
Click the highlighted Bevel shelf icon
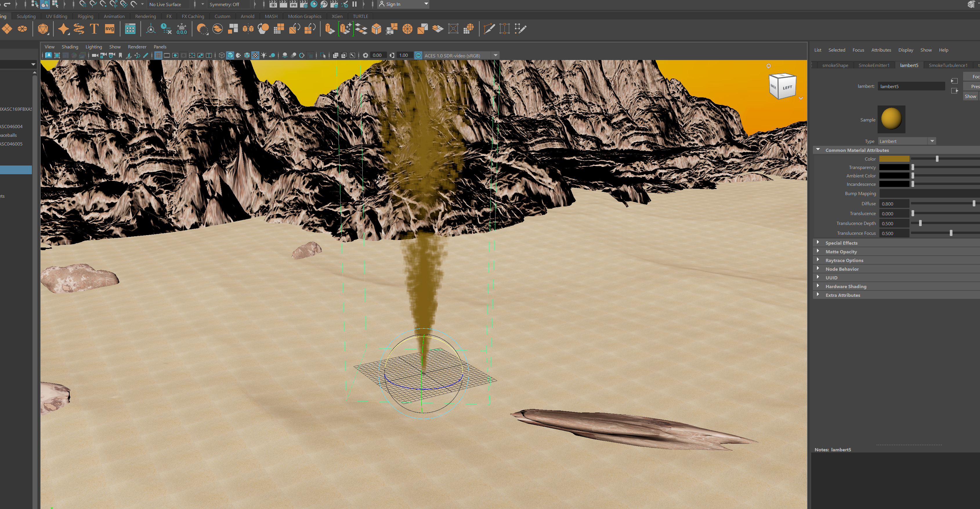(x=346, y=29)
